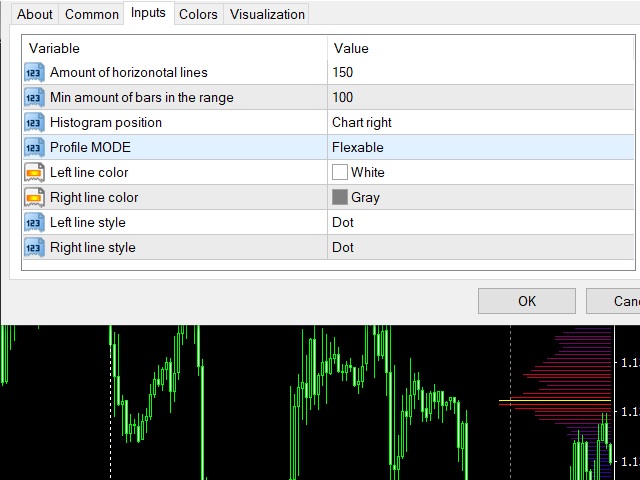
Task: Click the Right line color row icon
Action: tap(34, 198)
